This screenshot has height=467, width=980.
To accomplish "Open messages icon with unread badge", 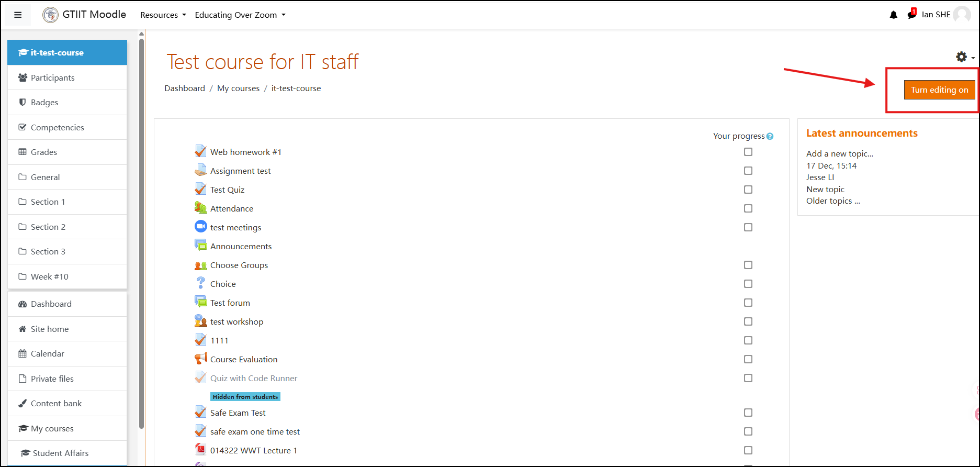I will [911, 15].
